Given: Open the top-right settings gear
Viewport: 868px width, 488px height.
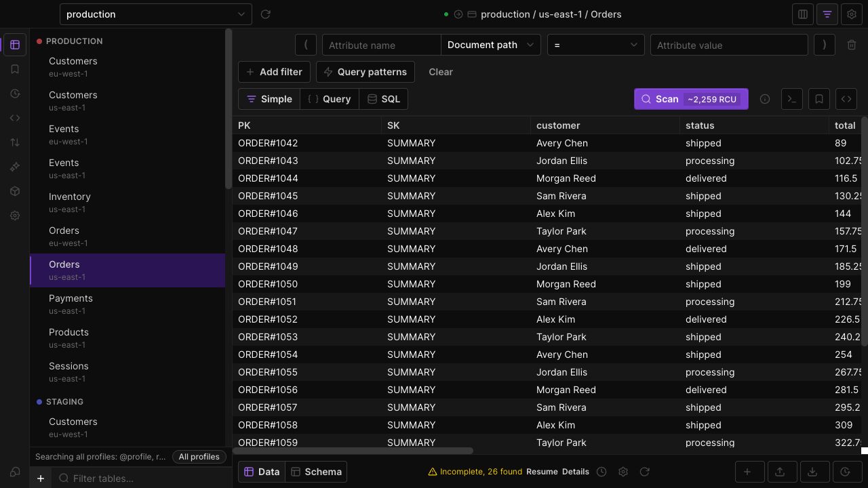Looking at the screenshot, I should (852, 14).
